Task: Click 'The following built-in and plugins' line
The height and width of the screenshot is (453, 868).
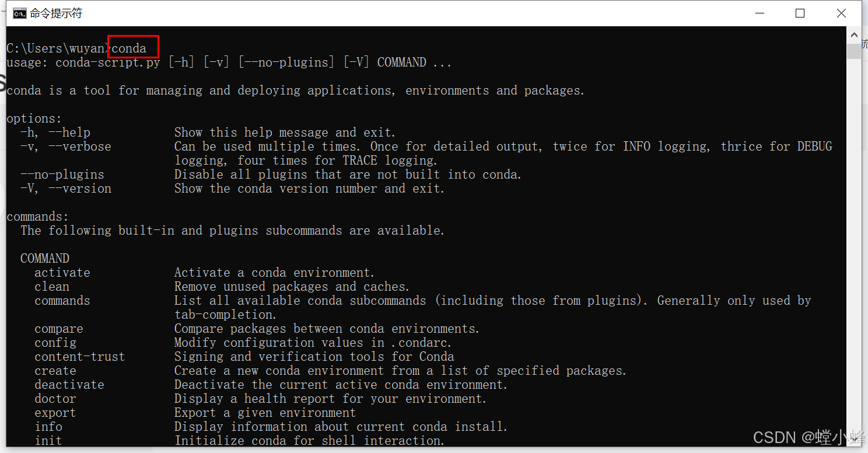Action: [232, 231]
